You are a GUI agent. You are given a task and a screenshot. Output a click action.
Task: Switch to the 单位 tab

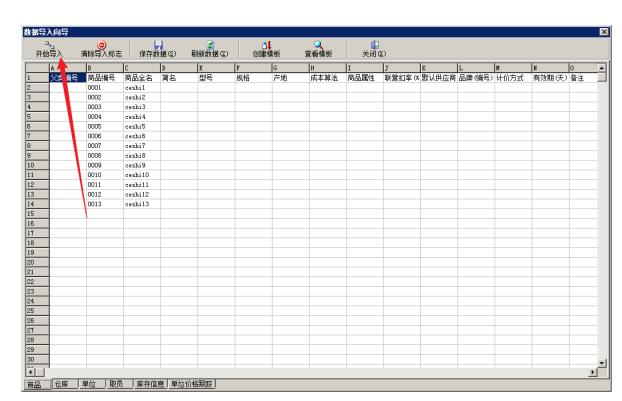click(x=91, y=384)
